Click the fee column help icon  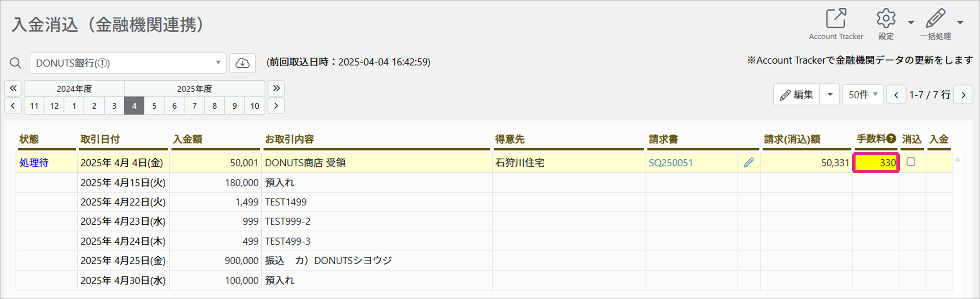tap(891, 139)
